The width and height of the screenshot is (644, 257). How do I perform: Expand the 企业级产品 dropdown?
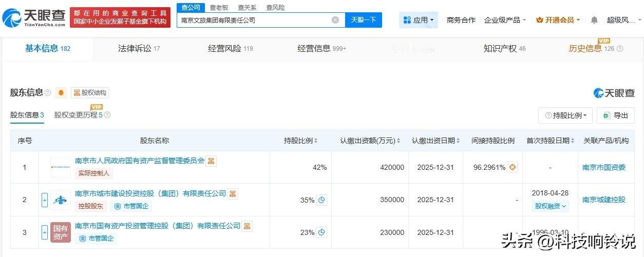point(505,20)
